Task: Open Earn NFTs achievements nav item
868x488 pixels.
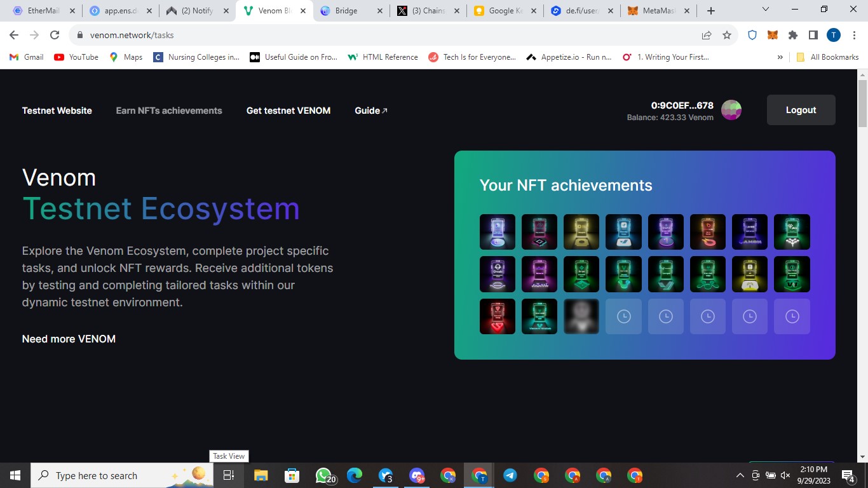Action: pyautogui.click(x=169, y=111)
